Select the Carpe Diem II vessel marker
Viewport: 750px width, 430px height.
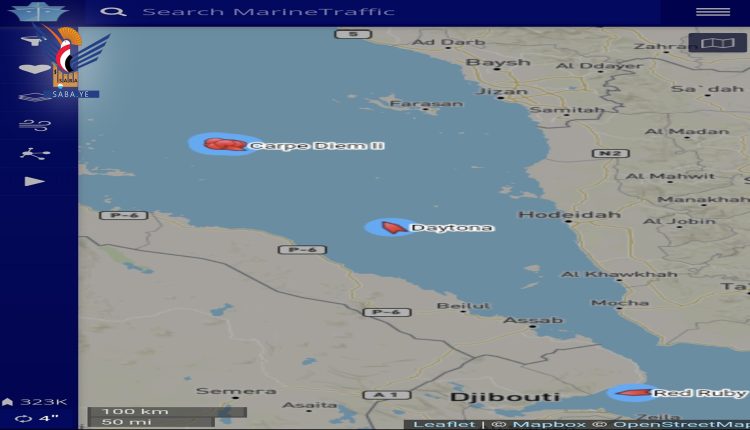[x=224, y=144]
